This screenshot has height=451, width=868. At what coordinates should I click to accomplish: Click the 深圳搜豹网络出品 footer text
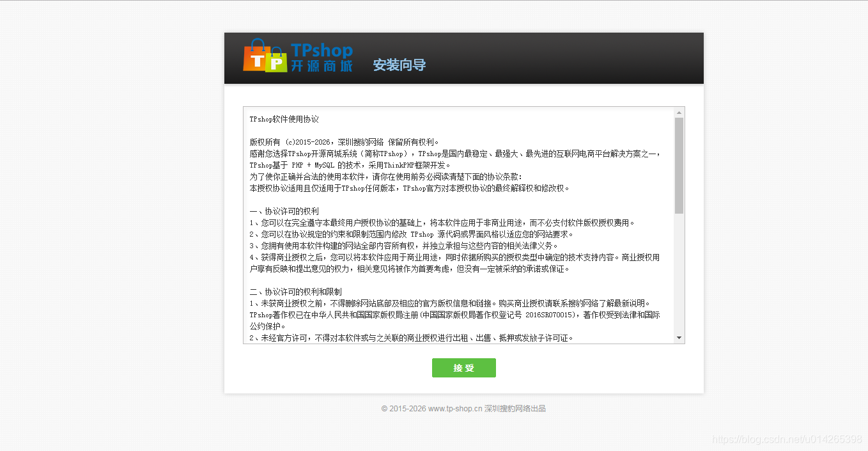tap(515, 408)
